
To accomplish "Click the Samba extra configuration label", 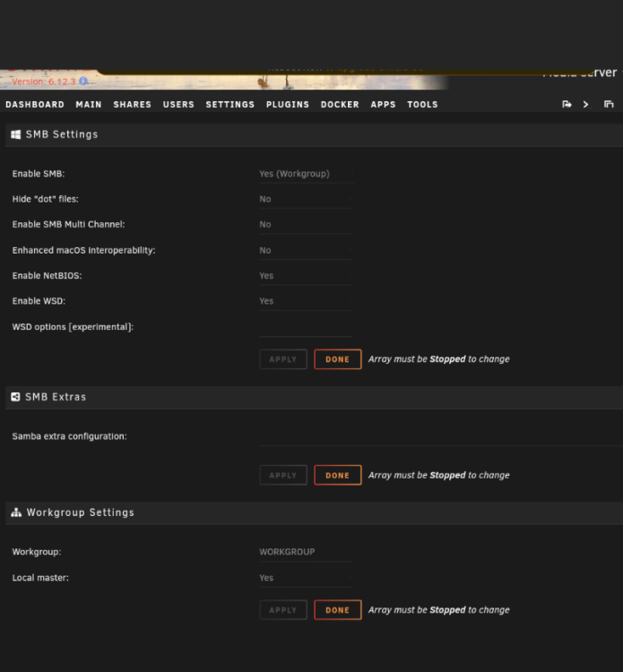I will (x=69, y=436).
